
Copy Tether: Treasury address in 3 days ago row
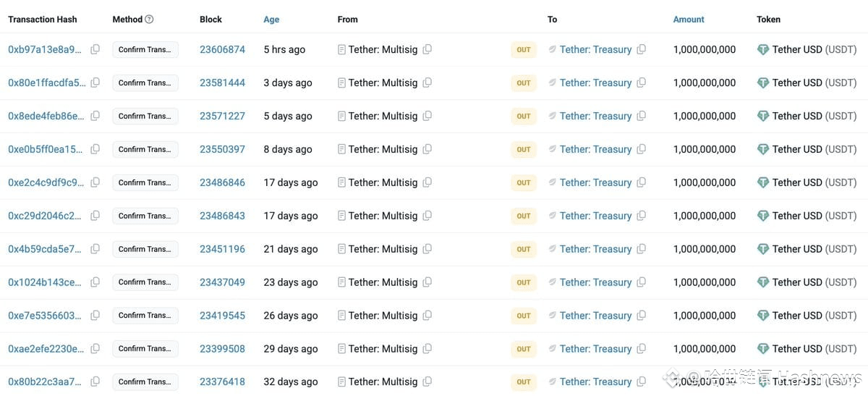click(642, 83)
